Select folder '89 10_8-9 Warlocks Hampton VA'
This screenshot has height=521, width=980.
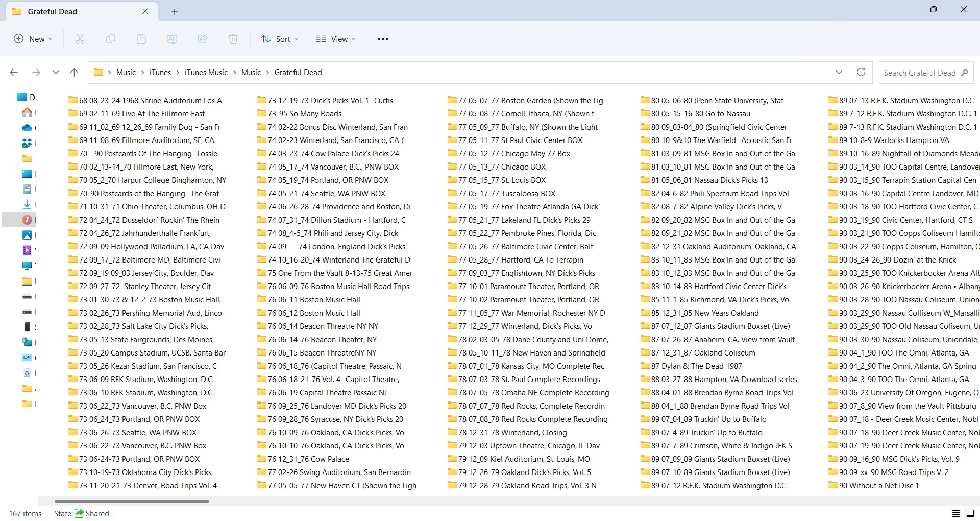tap(889, 140)
